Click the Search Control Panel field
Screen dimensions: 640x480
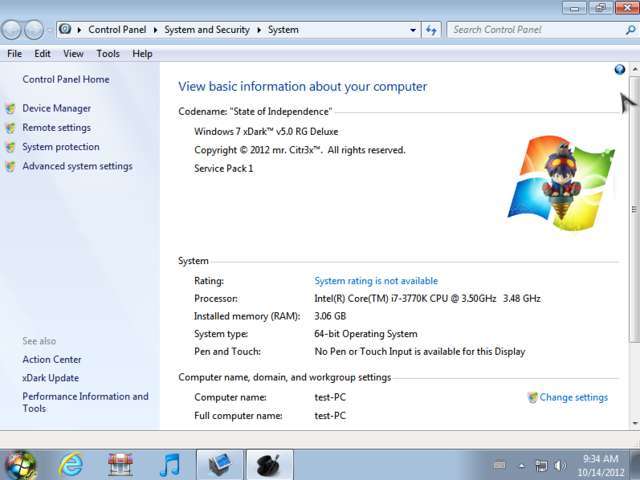(542, 30)
